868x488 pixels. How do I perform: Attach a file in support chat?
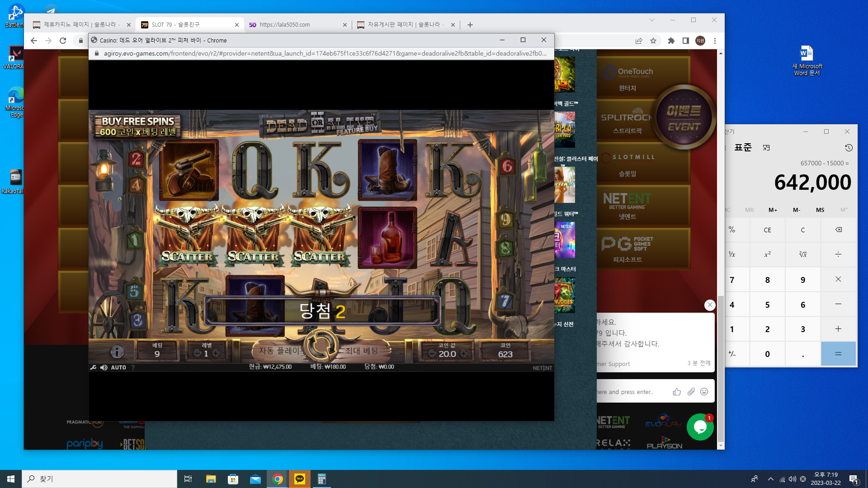[x=691, y=392]
